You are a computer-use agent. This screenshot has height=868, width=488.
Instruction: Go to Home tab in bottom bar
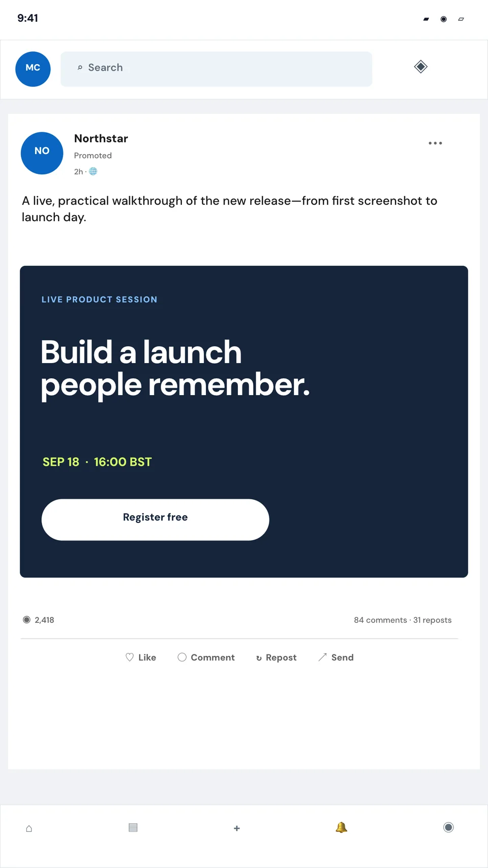point(29,828)
